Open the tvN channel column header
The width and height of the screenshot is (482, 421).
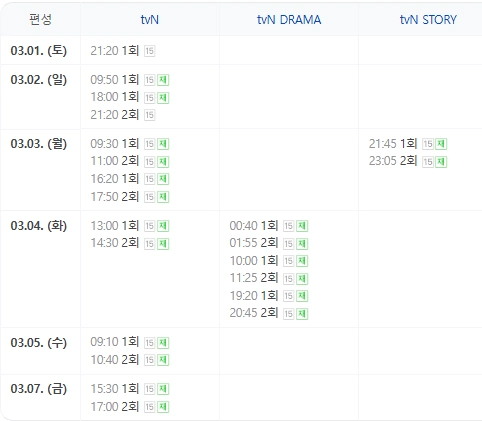[150, 20]
